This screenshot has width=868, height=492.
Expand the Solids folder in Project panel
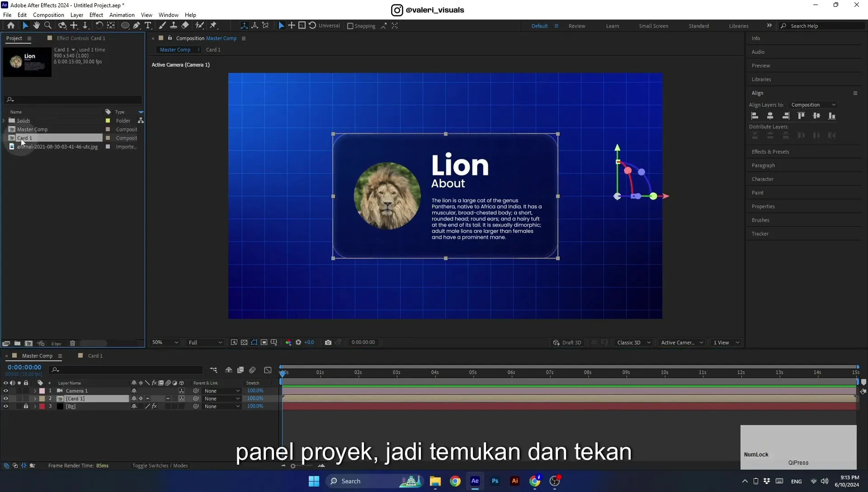point(4,121)
